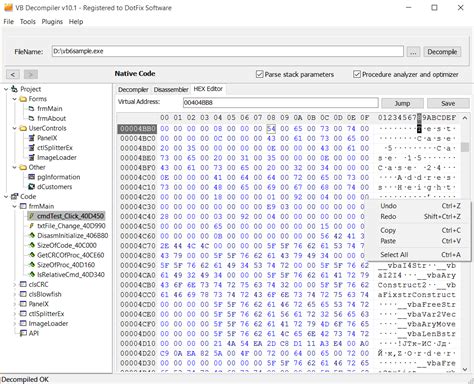This screenshot has width=474, height=384.
Task: Click the frmAbout form icon
Action: tap(31, 118)
